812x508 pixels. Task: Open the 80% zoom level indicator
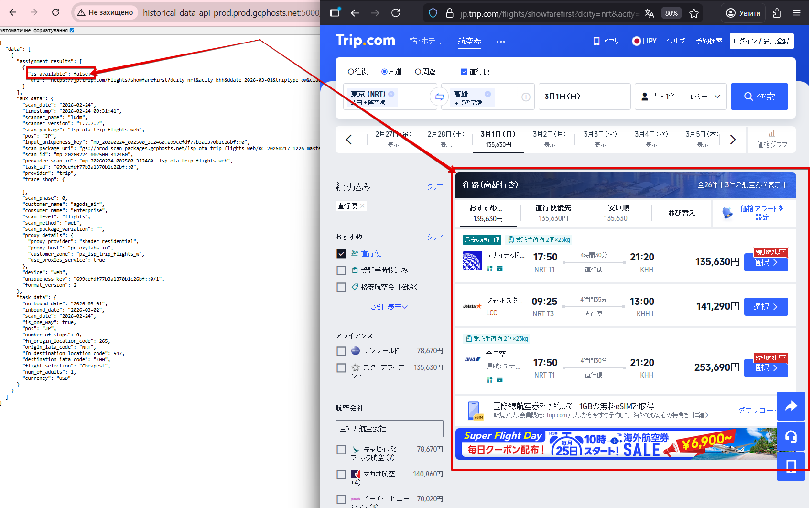point(671,13)
